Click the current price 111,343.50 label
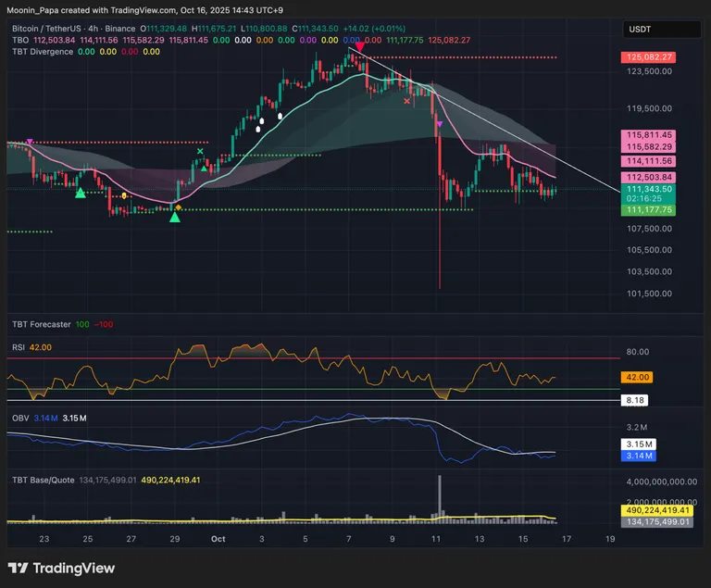The width and height of the screenshot is (711, 588). click(x=648, y=189)
